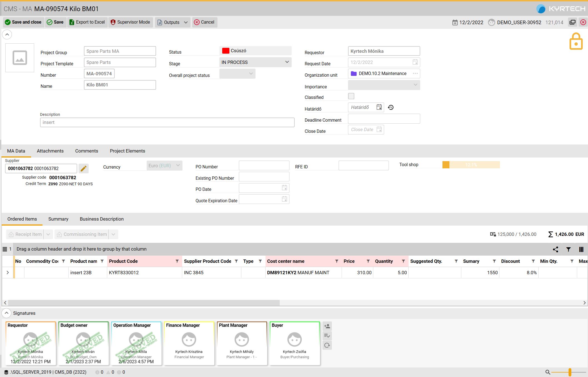Viewport: 588px width, 377px height.
Task: Open the column chooser icon
Action: (581, 249)
